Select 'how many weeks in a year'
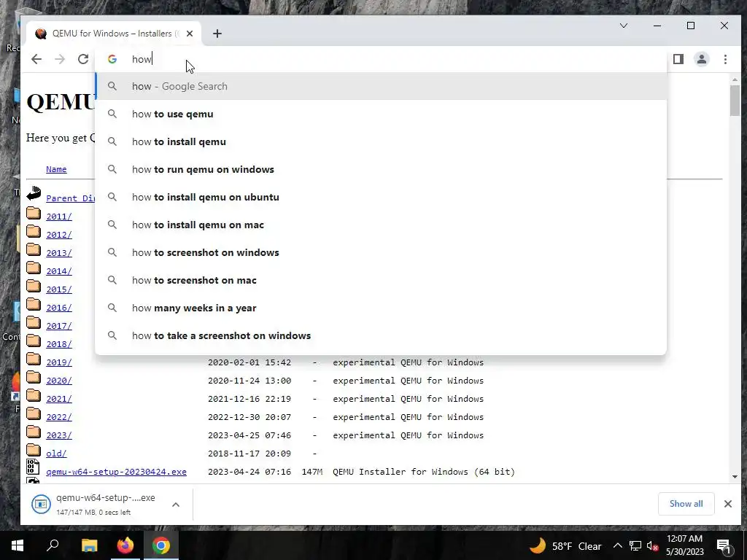The width and height of the screenshot is (747, 560). (x=381, y=308)
